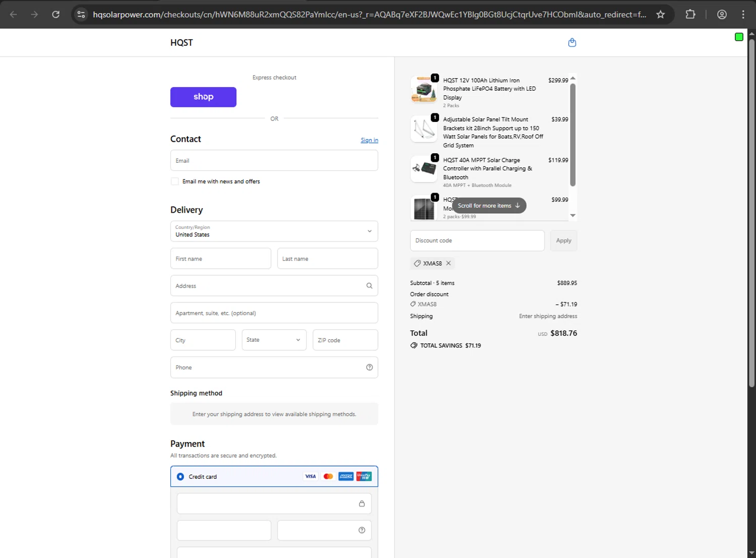
Task: Go back with the browser back arrow
Action: (x=14, y=14)
